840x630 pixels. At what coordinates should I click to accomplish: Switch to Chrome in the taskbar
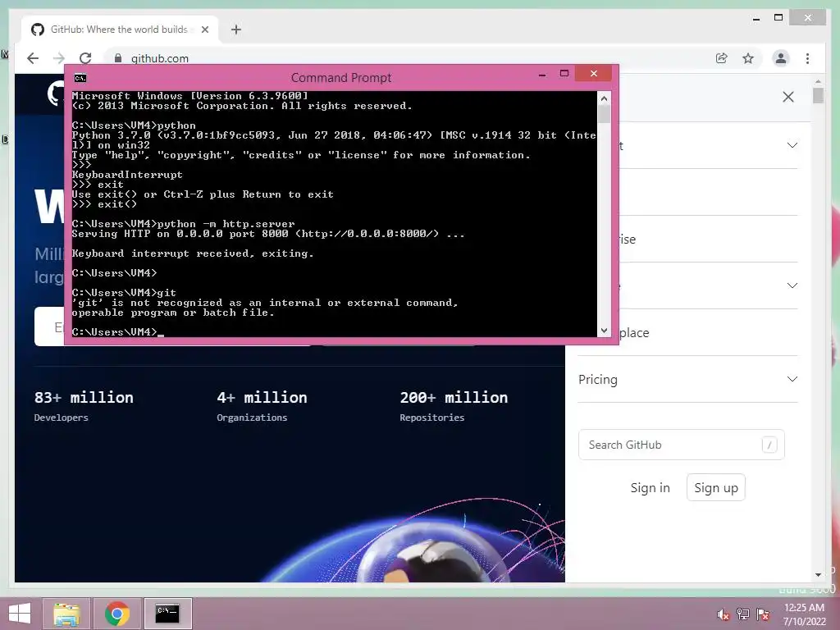[117, 614]
